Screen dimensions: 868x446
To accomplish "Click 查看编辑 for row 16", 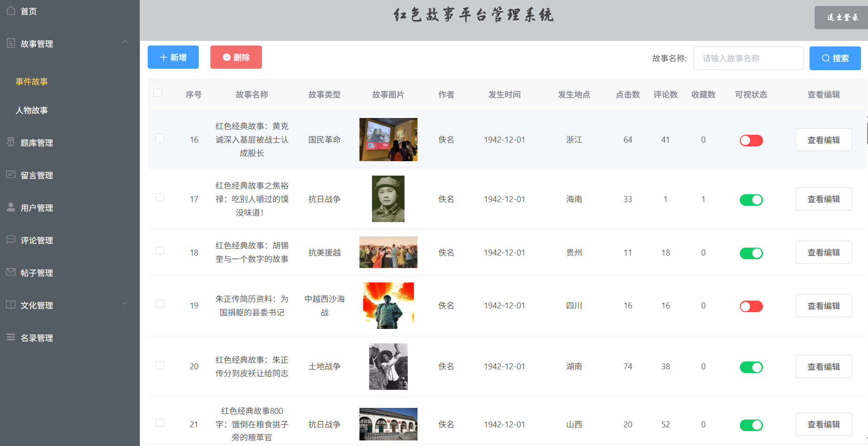I will point(823,140).
